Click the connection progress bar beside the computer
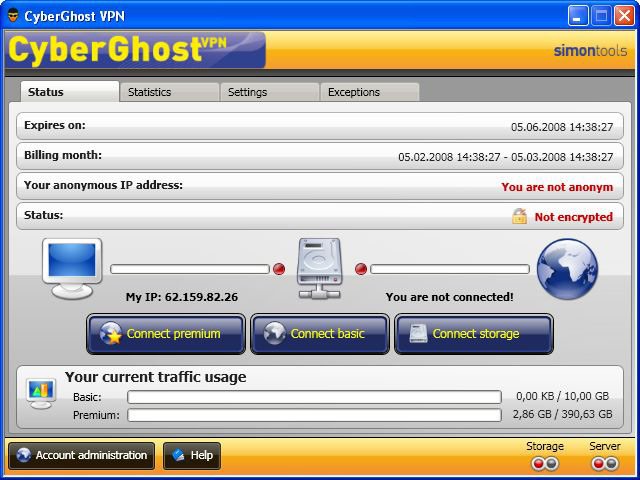 pyautogui.click(x=190, y=269)
